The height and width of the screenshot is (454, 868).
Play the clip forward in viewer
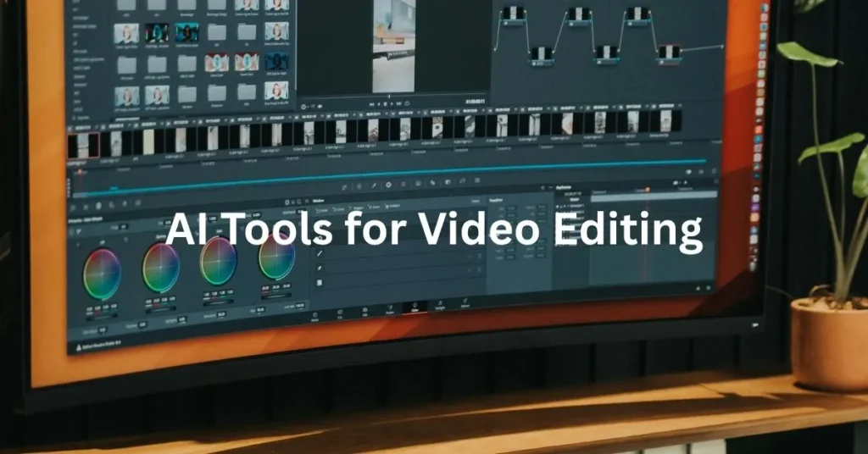[x=392, y=103]
